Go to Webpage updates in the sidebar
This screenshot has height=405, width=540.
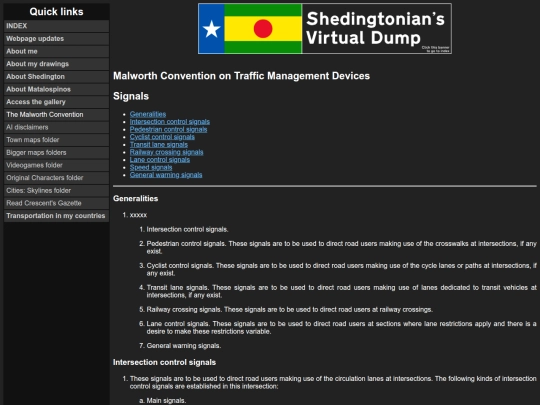[x=56, y=39]
